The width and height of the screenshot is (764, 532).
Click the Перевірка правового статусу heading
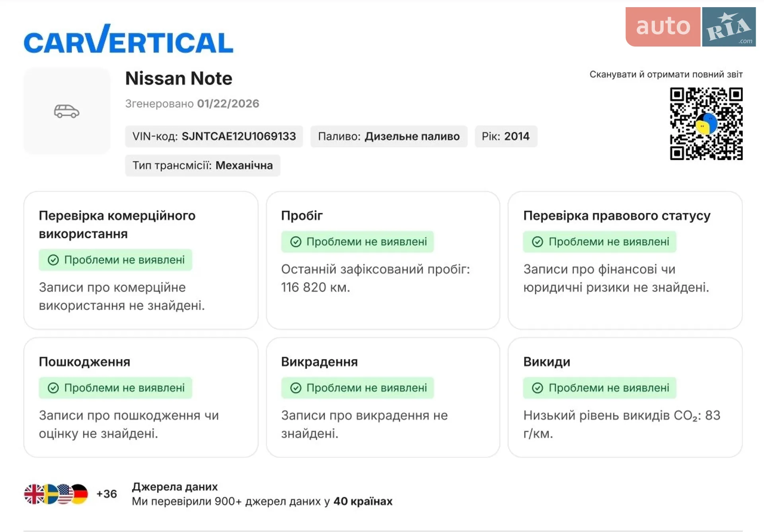pyautogui.click(x=617, y=216)
